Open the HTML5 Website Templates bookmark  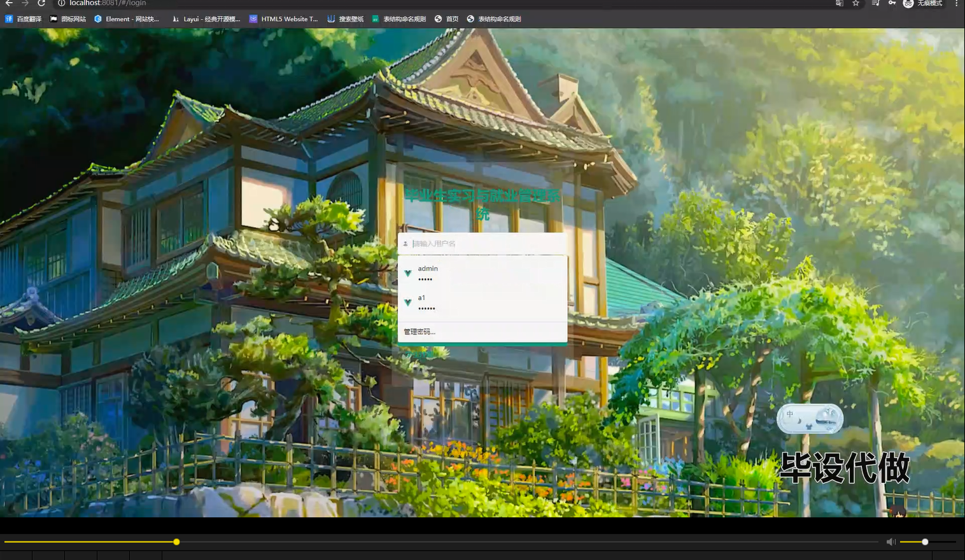pyautogui.click(x=283, y=18)
